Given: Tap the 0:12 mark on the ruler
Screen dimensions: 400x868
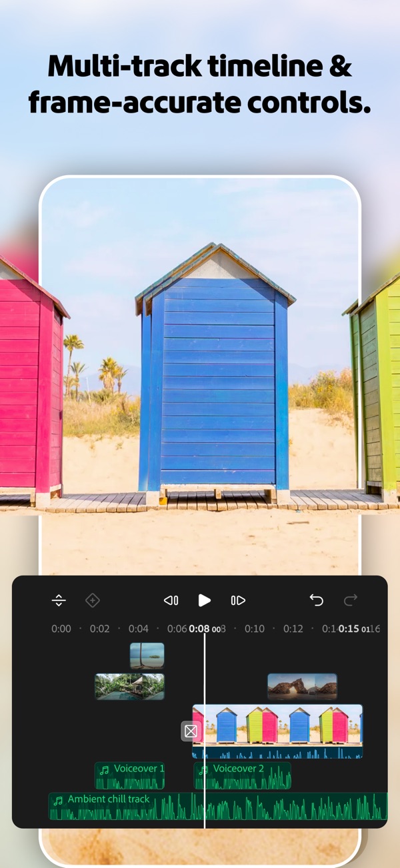Looking at the screenshot, I should 293,628.
